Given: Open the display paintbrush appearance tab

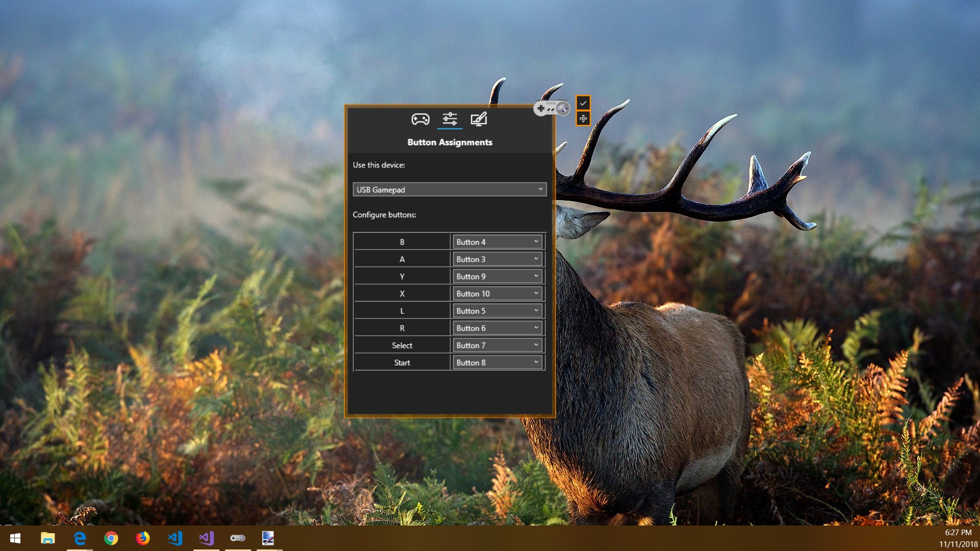Looking at the screenshot, I should (x=478, y=119).
